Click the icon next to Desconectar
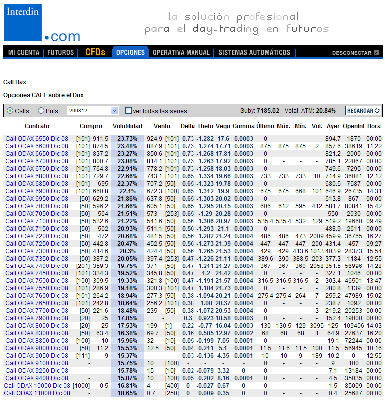This screenshot has width=385, height=400. (x=376, y=53)
